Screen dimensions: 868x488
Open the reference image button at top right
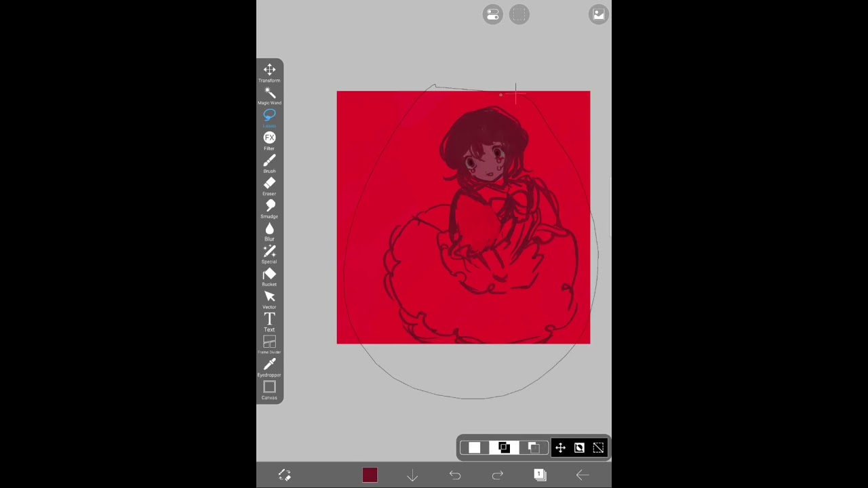(599, 14)
